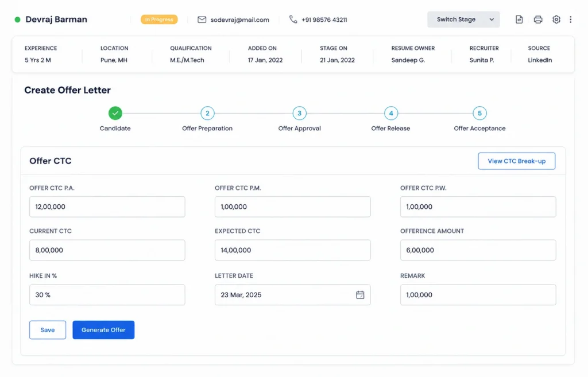Click the Added On date 17 Jan, 2022

tap(265, 60)
